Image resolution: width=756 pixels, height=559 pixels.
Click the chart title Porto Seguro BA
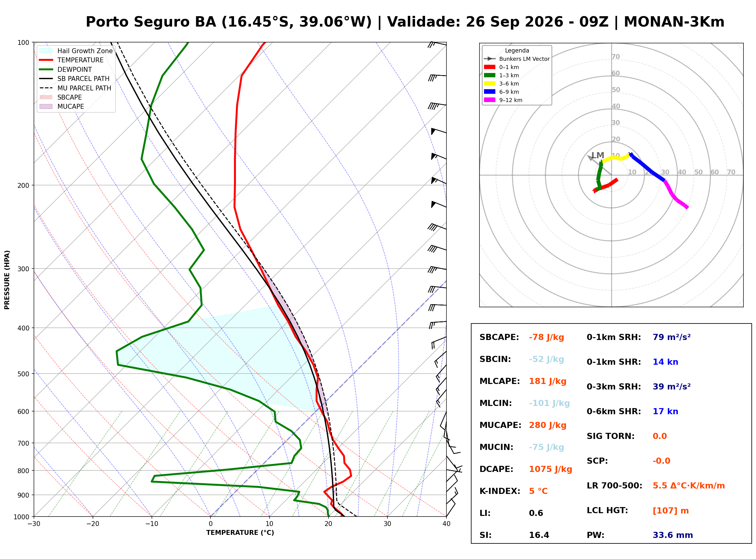[x=151, y=22]
